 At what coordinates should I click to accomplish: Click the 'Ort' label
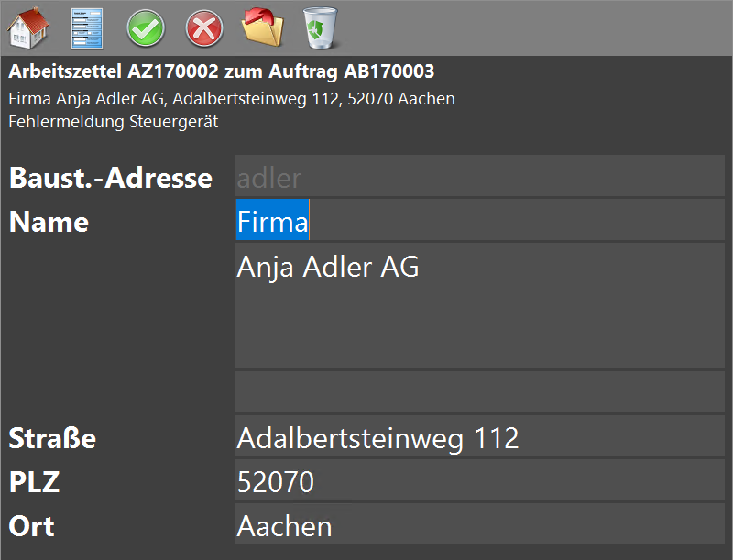click(32, 526)
